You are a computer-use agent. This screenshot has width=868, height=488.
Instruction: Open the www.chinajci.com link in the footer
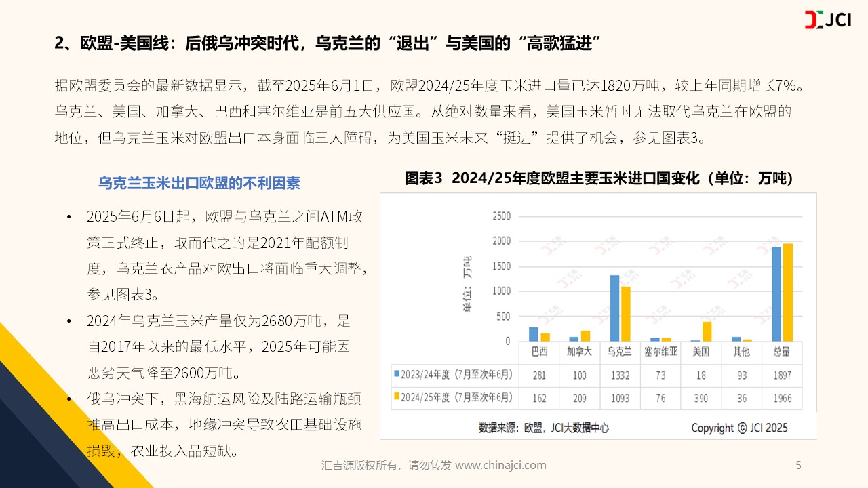pyautogui.click(x=500, y=465)
